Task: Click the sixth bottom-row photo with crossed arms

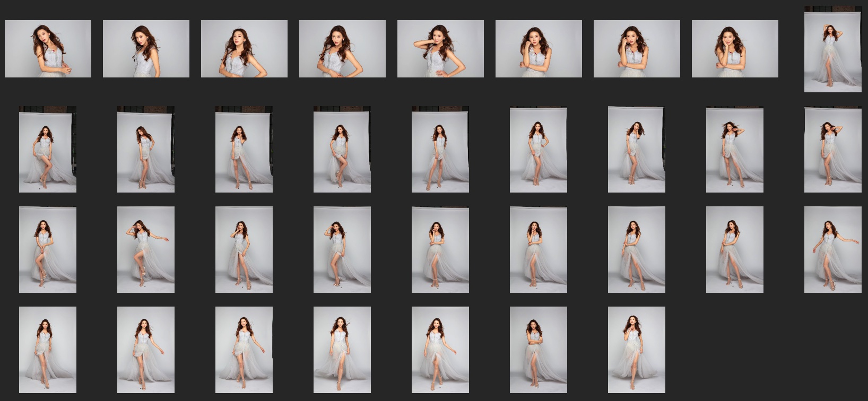Action: [x=539, y=350]
